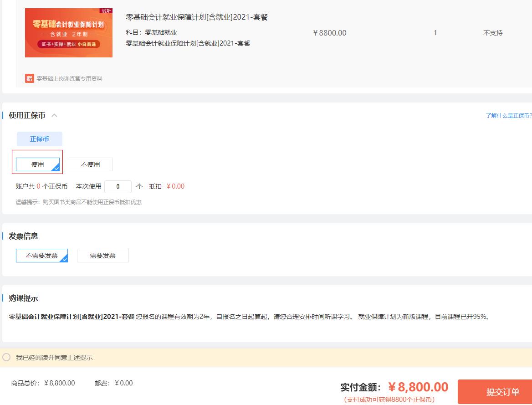Click the 支付成功可获得8800个正保币 note

pyautogui.click(x=389, y=400)
